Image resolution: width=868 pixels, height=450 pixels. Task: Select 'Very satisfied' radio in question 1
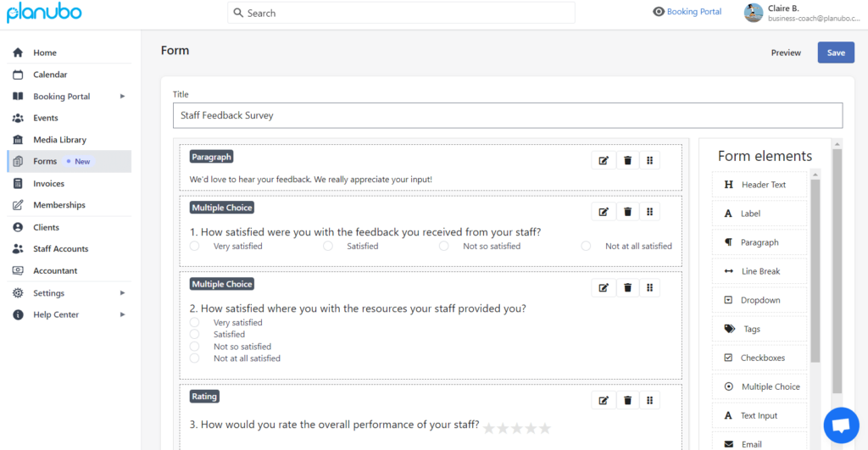(195, 247)
